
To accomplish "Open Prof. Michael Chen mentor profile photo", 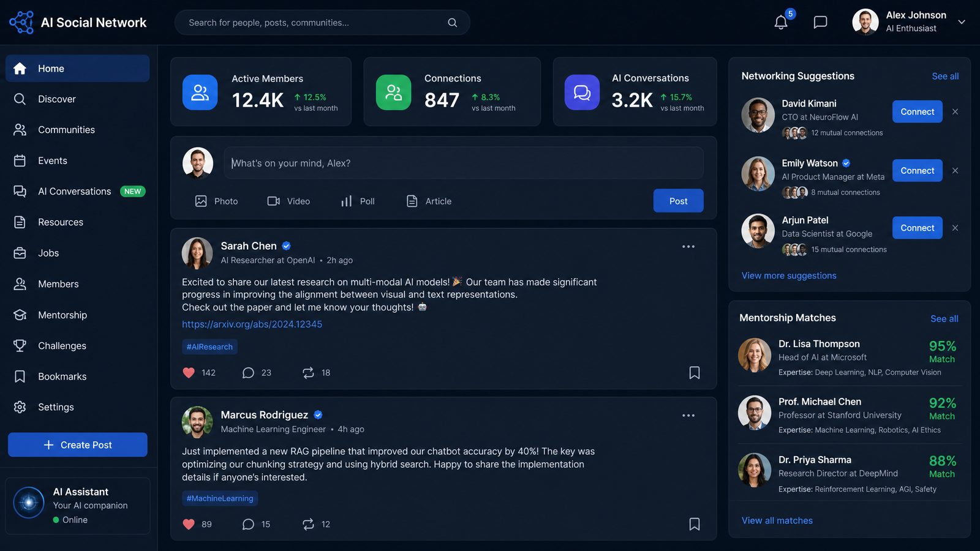I will pyautogui.click(x=755, y=413).
